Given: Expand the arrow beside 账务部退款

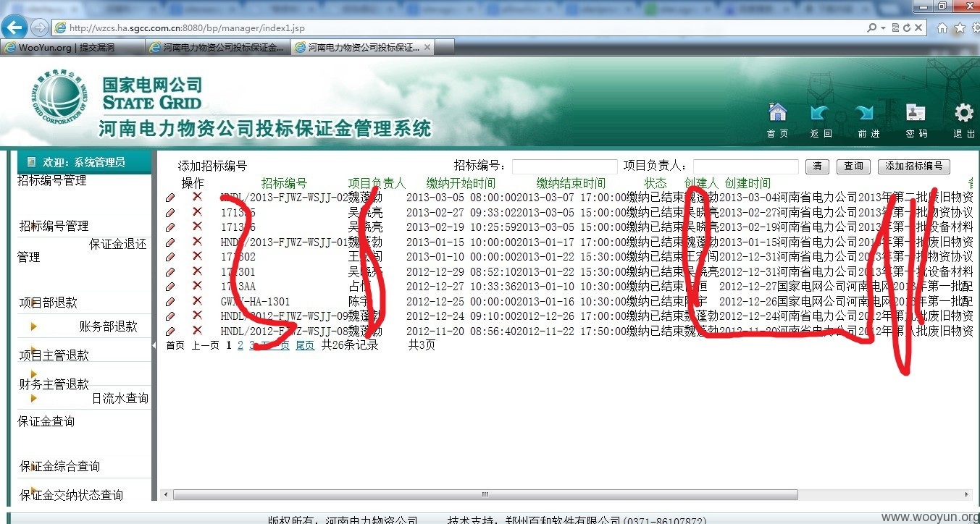Looking at the screenshot, I should (34, 326).
